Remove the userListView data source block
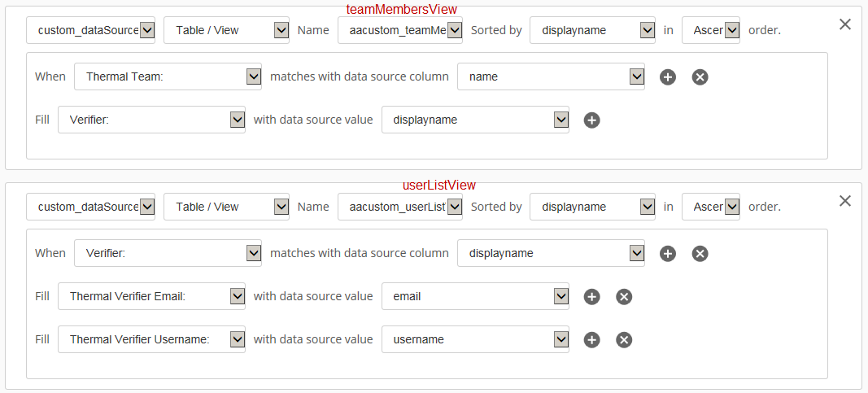This screenshot has width=868, height=393. click(x=844, y=201)
